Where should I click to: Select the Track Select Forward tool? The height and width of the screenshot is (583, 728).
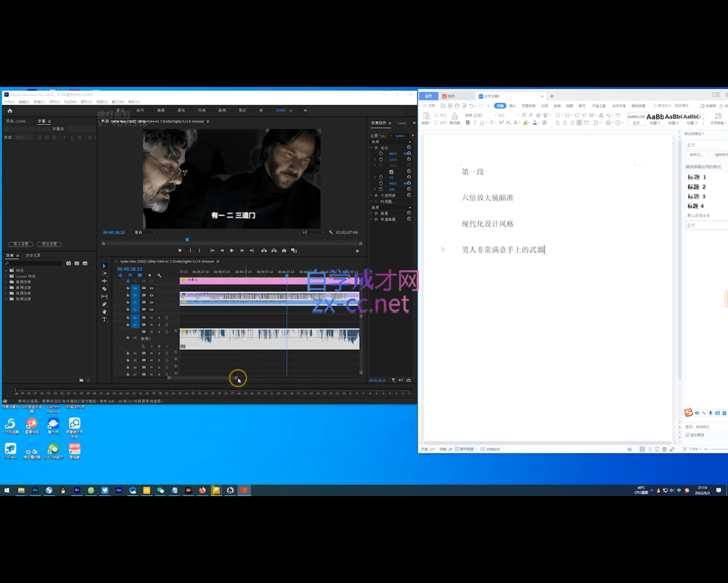(105, 274)
